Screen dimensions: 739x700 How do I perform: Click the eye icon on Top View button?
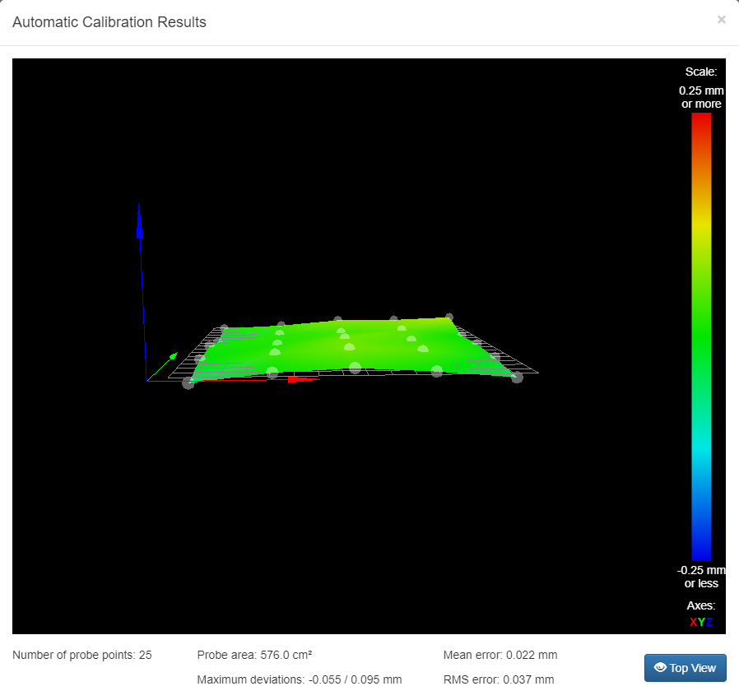pos(660,667)
